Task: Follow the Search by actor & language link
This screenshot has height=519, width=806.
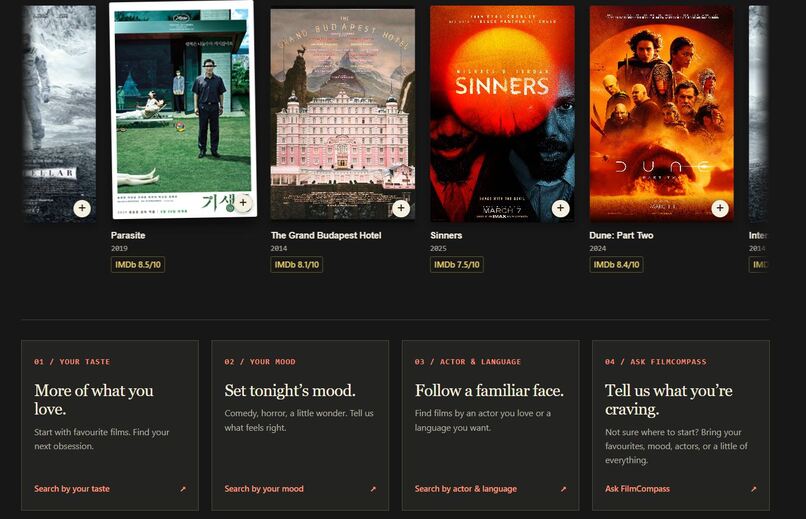Action: click(466, 489)
